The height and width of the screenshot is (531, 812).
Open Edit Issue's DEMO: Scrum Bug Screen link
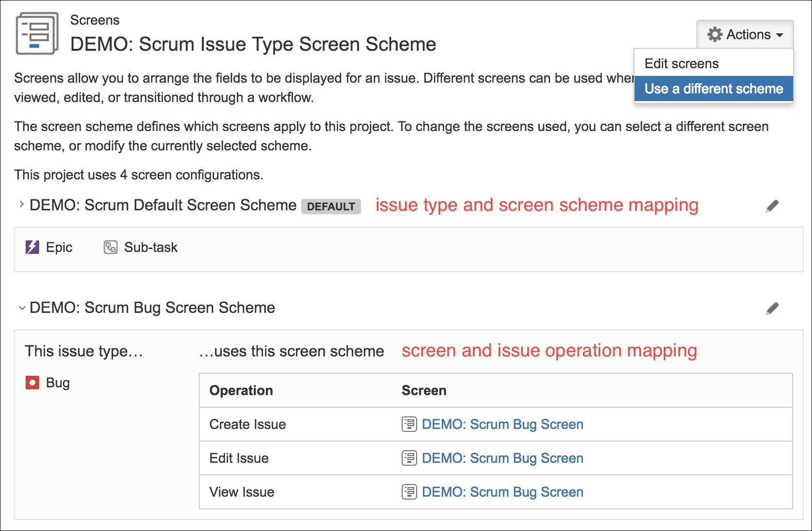[x=502, y=458]
